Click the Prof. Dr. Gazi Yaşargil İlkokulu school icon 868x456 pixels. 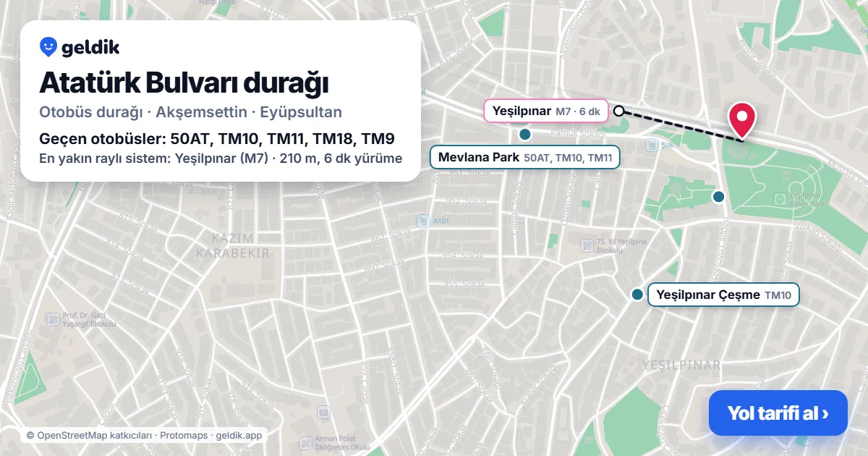click(53, 319)
